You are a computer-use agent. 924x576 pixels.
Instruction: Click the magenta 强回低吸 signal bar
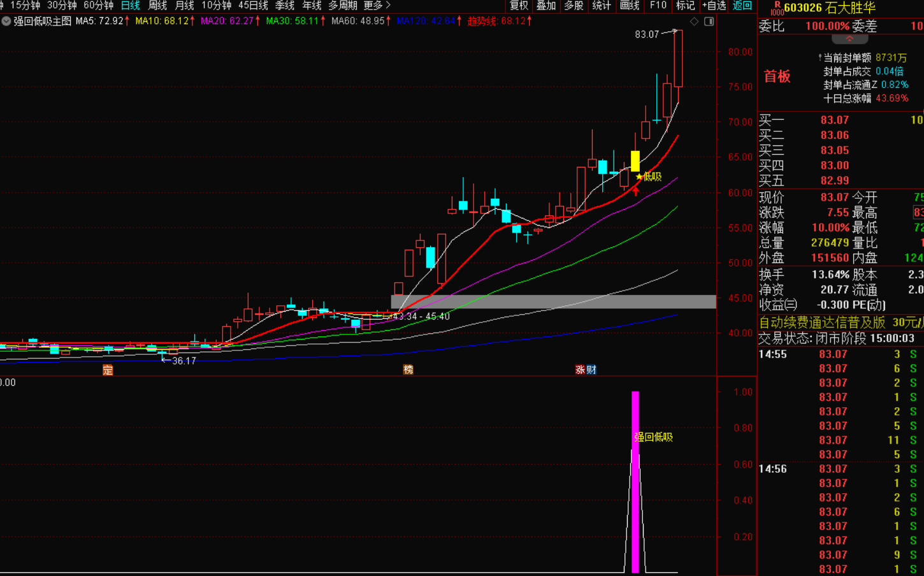point(635,481)
